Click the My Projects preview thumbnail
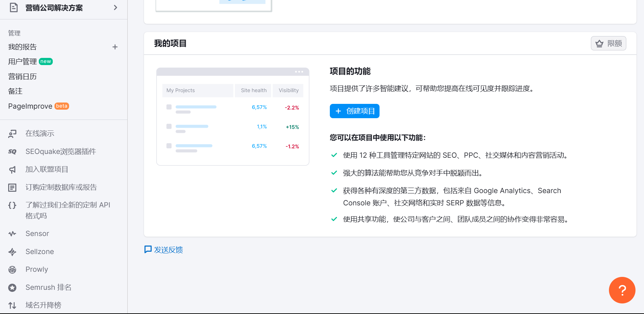The height and width of the screenshot is (314, 644). [233, 116]
